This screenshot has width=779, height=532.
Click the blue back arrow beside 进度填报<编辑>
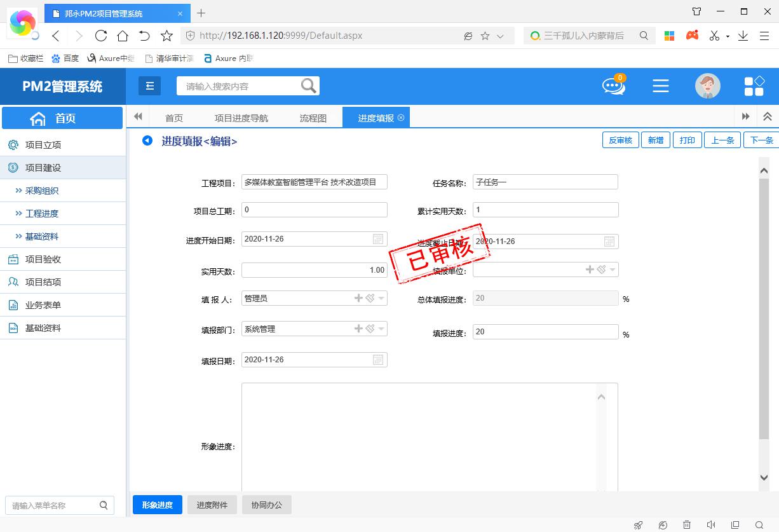click(147, 140)
